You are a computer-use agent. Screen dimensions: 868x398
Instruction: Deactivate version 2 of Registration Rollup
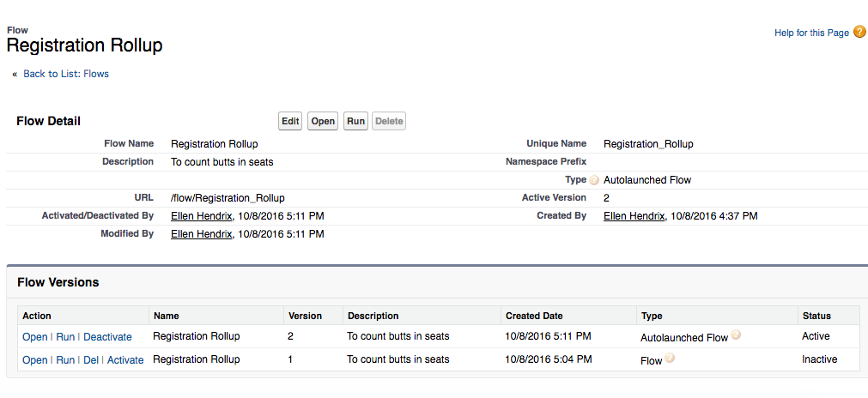(107, 337)
